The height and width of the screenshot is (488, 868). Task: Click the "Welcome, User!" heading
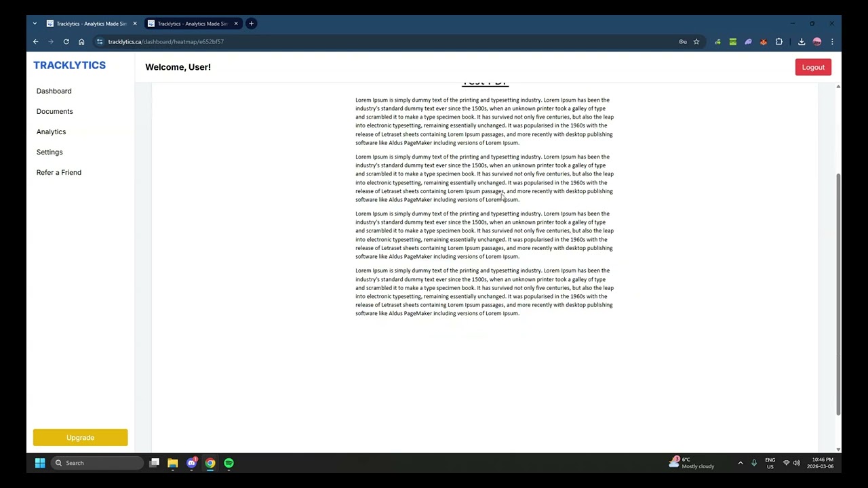[x=178, y=67]
